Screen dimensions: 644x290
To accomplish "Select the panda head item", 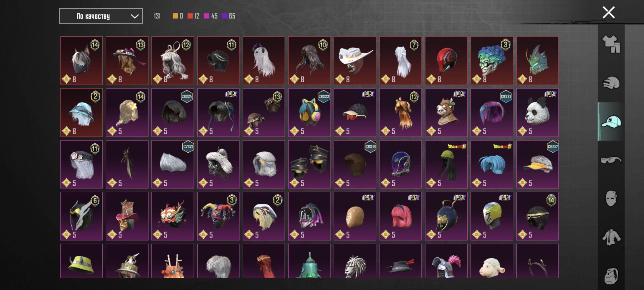I will coord(537,113).
